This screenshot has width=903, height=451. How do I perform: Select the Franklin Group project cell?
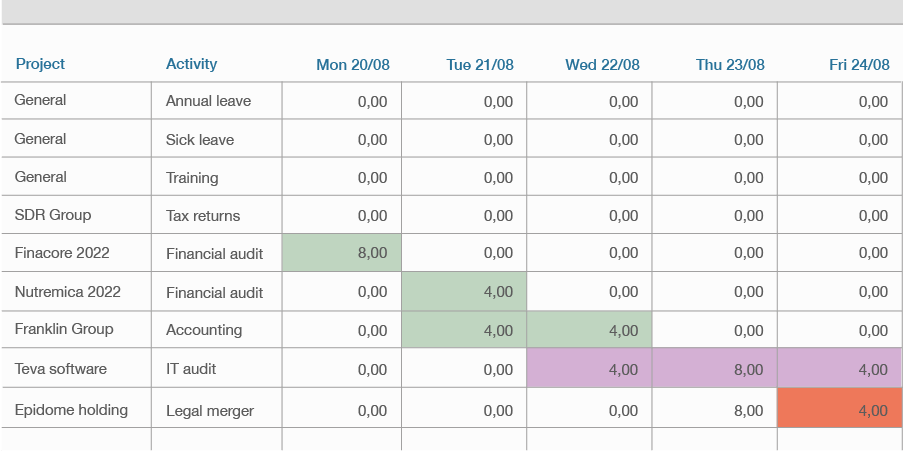coord(76,329)
